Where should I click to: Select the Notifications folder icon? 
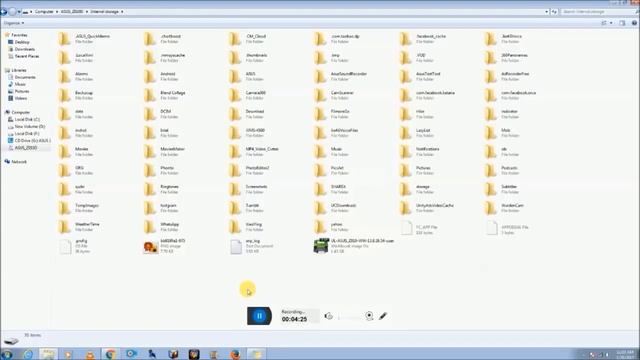click(x=405, y=151)
